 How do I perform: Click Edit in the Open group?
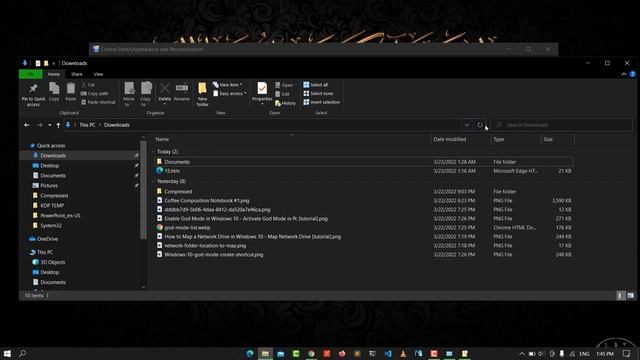click(282, 94)
